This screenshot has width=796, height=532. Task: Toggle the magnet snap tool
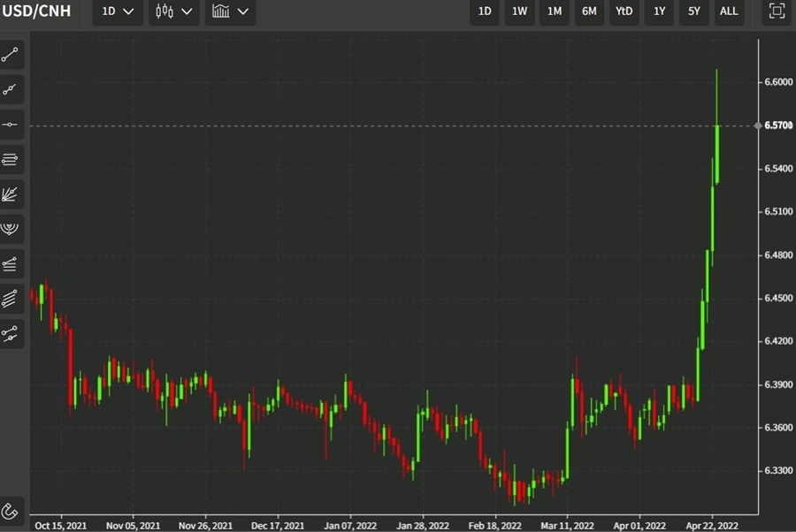click(x=10, y=511)
